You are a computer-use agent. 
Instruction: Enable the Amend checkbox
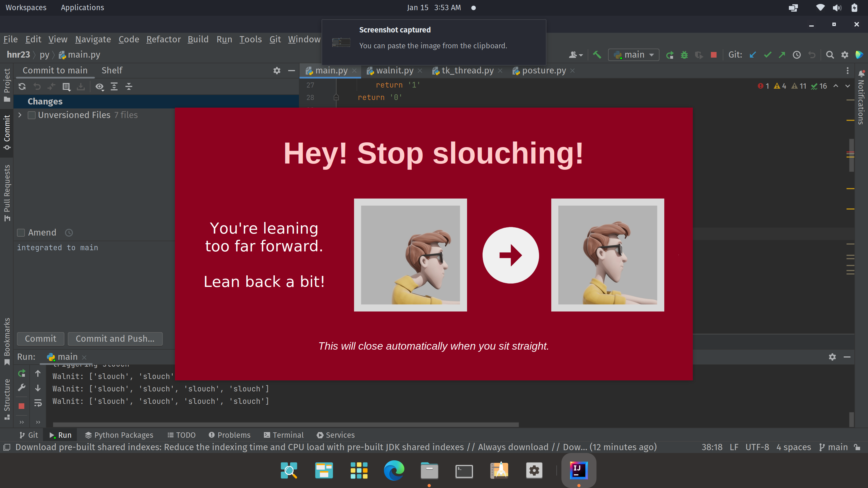point(21,233)
